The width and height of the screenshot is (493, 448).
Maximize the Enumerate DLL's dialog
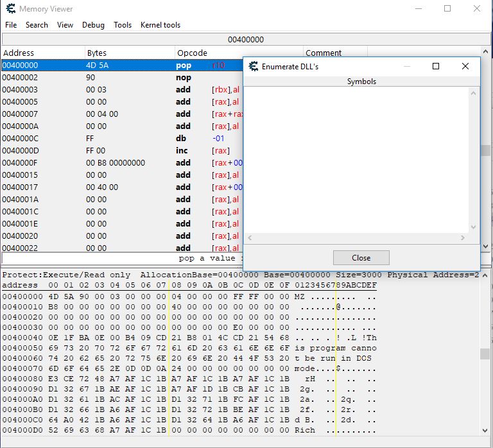pos(436,66)
